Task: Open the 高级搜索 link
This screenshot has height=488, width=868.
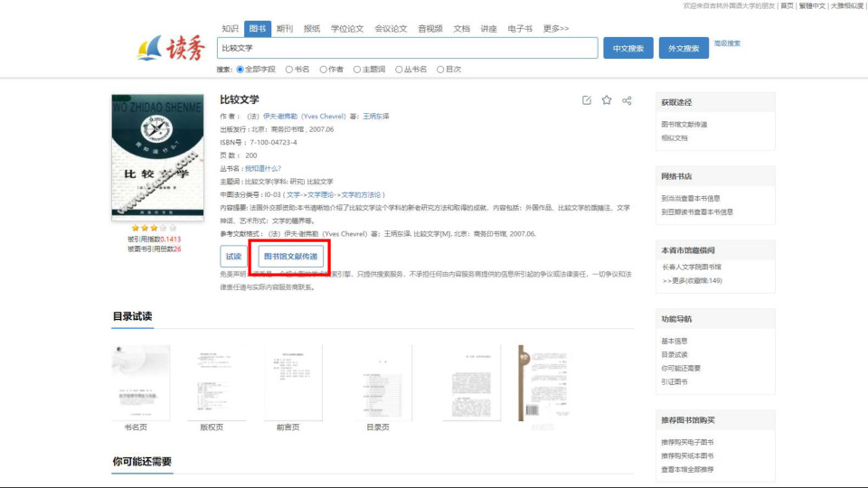Action: tap(727, 43)
